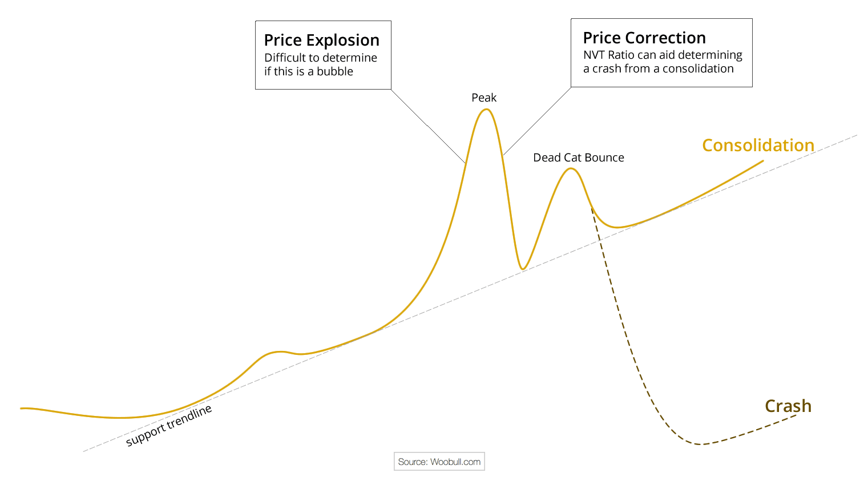868x481 pixels.
Task: Click 'a crash from a consolidation' text
Action: tap(659, 68)
